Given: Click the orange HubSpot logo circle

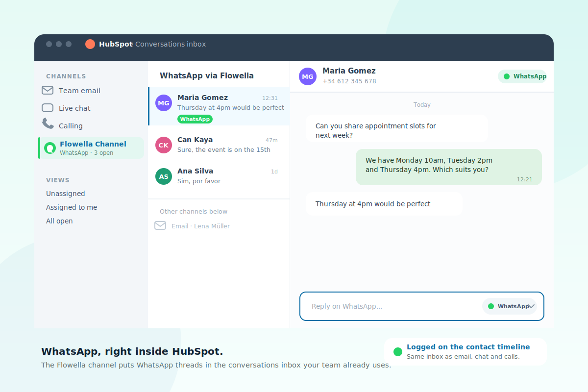Looking at the screenshot, I should [90, 44].
